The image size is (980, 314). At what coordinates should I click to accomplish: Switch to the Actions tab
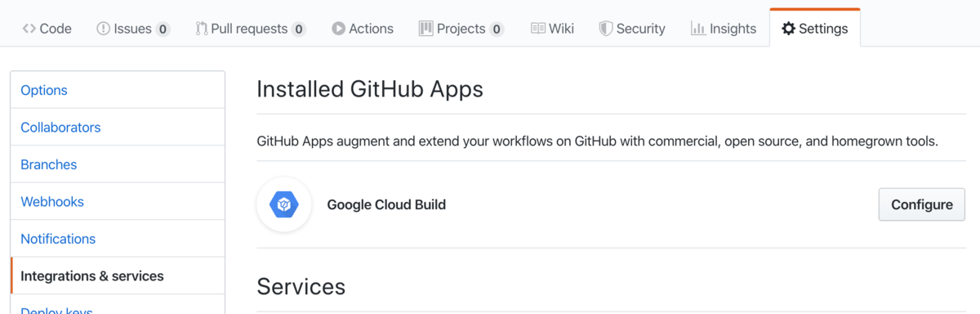pyautogui.click(x=363, y=29)
